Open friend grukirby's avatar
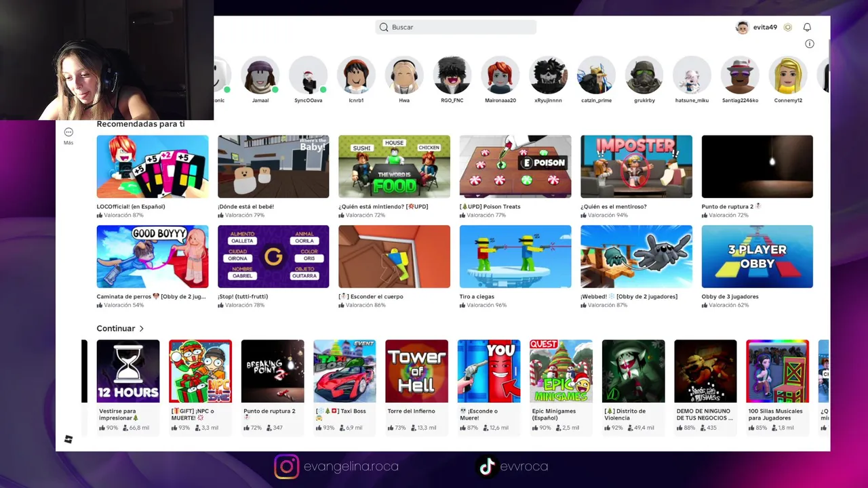 pos(644,75)
